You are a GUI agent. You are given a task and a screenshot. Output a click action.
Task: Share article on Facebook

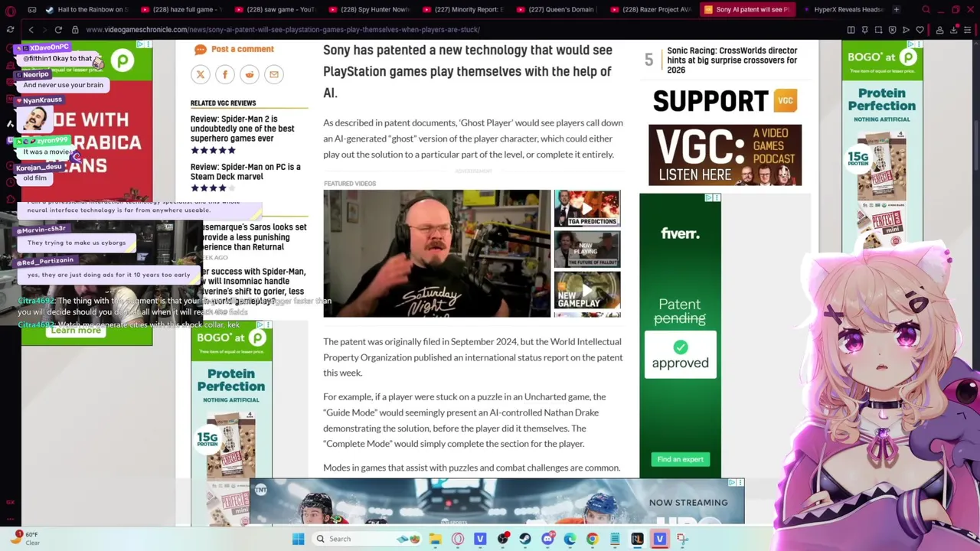[224, 74]
